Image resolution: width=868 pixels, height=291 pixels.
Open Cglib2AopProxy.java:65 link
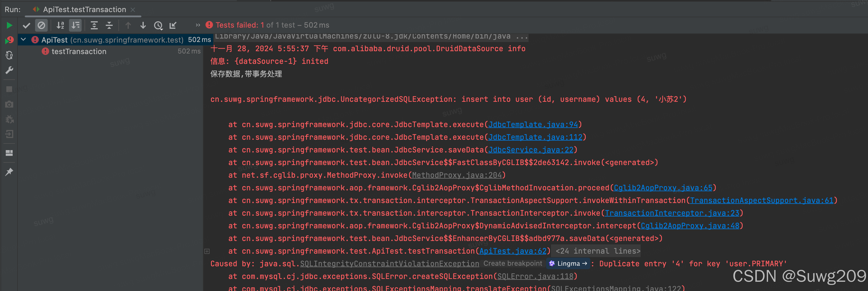tap(663, 188)
